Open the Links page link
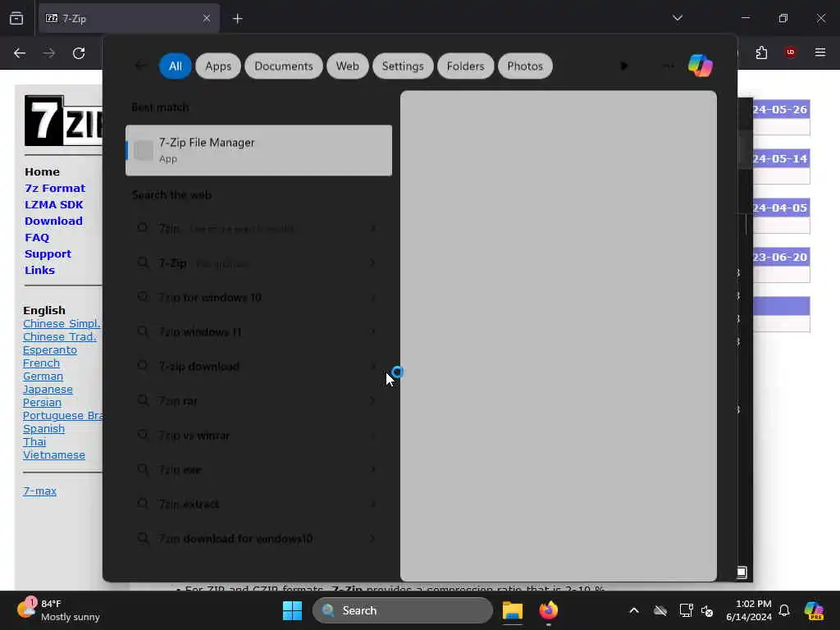Screen dimensions: 840x630 coord(39,270)
